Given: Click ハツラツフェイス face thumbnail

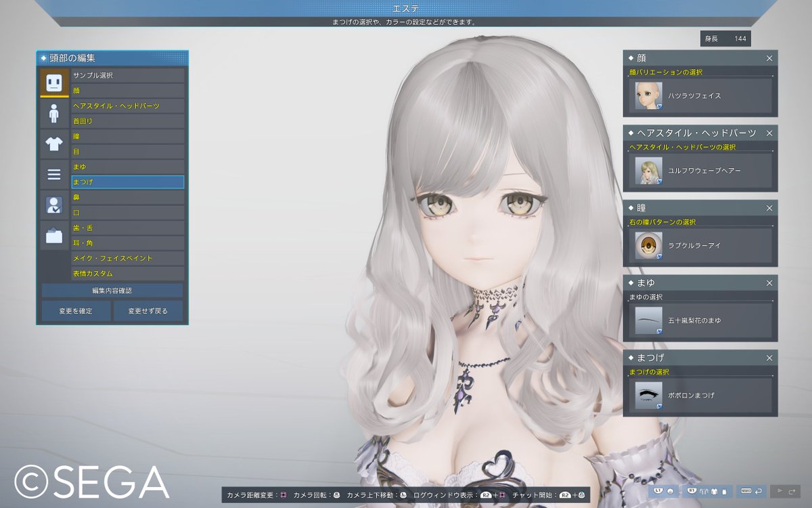Looking at the screenshot, I should 648,96.
